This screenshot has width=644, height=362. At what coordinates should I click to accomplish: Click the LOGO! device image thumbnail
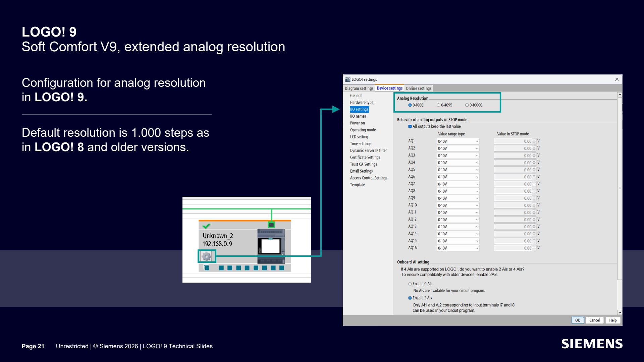pyautogui.click(x=271, y=246)
